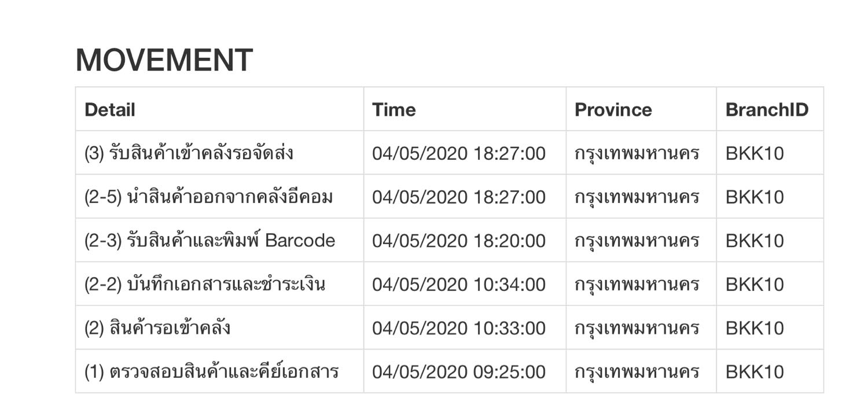
Task: Click BKK10 in the first row
Action: [755, 153]
